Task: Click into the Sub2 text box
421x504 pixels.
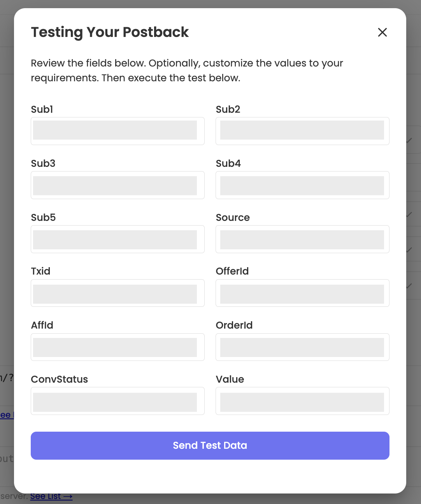Action: pyautogui.click(x=302, y=131)
